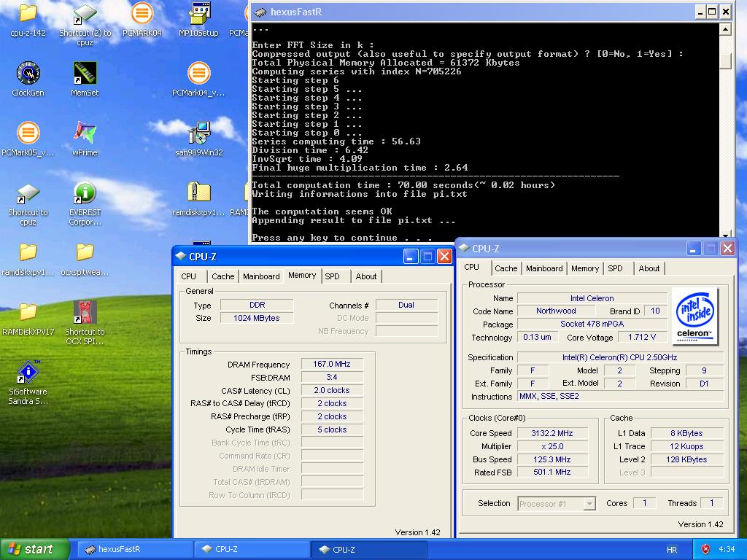Minimize the Memory CPU-Z window
The height and width of the screenshot is (560, 747).
coord(411,256)
